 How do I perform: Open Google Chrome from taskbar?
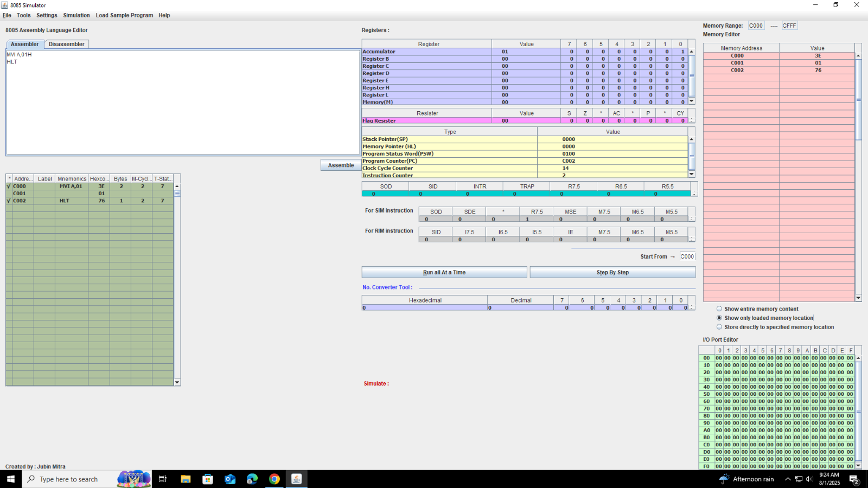point(275,479)
